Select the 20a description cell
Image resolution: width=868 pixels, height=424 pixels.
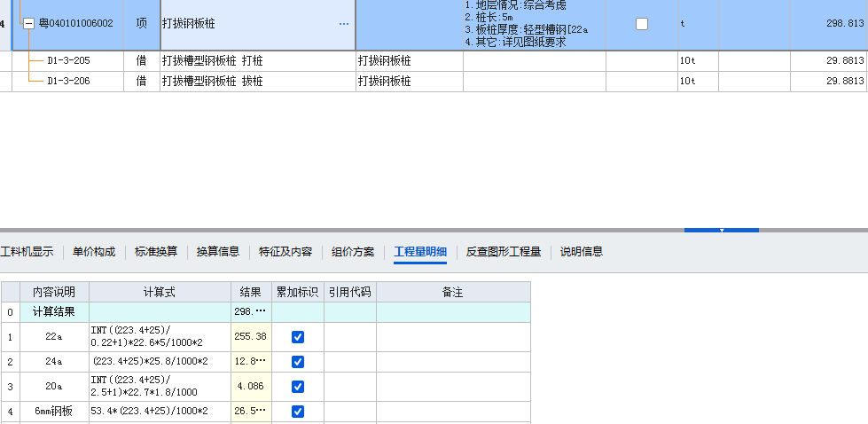(x=54, y=387)
